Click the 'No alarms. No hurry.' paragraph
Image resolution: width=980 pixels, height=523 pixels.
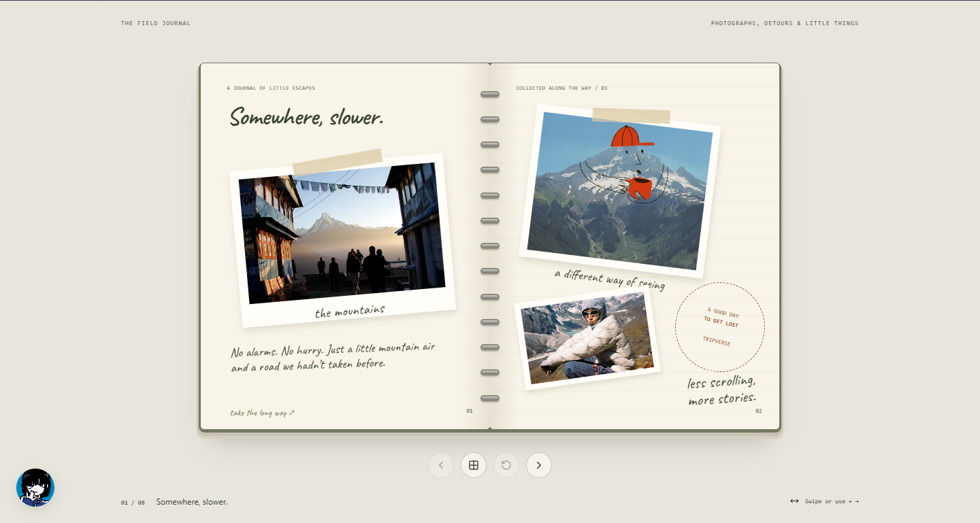coord(333,356)
